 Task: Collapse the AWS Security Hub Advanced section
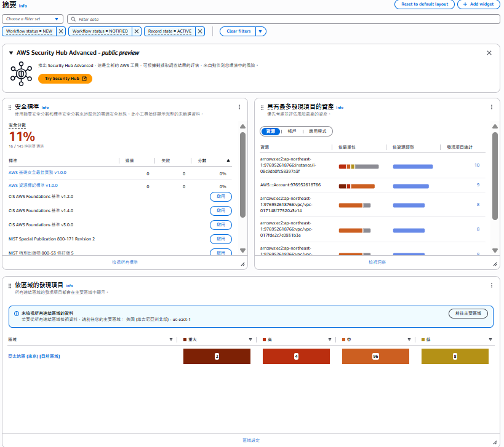click(11, 53)
